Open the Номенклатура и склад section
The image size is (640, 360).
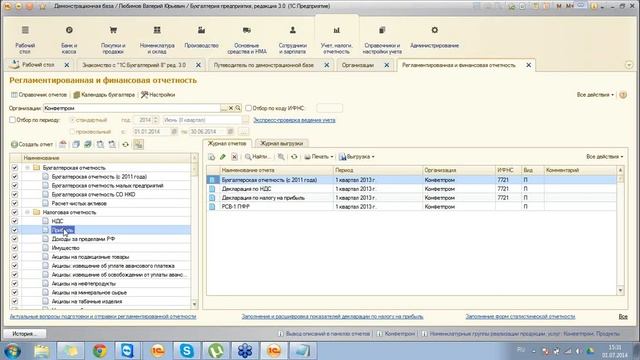[x=157, y=39]
